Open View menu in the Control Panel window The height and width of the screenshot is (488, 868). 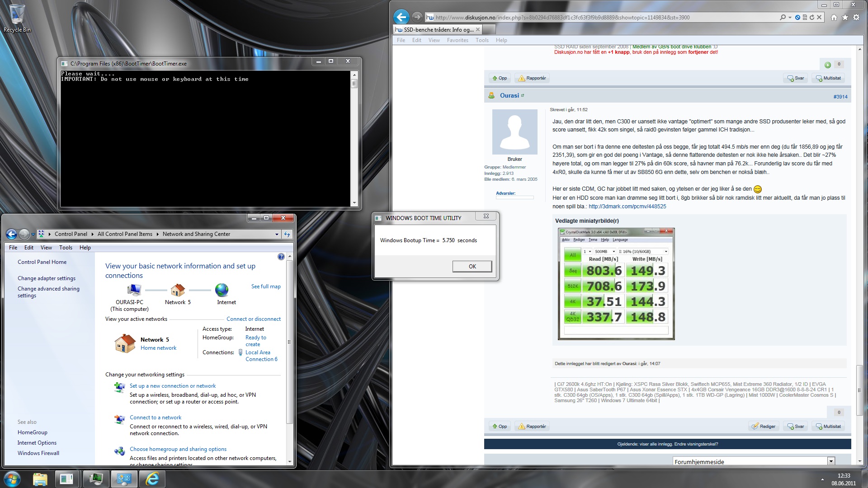46,248
